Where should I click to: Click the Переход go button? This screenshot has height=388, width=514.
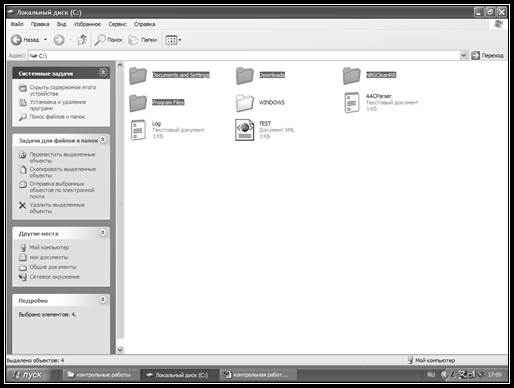coord(487,55)
